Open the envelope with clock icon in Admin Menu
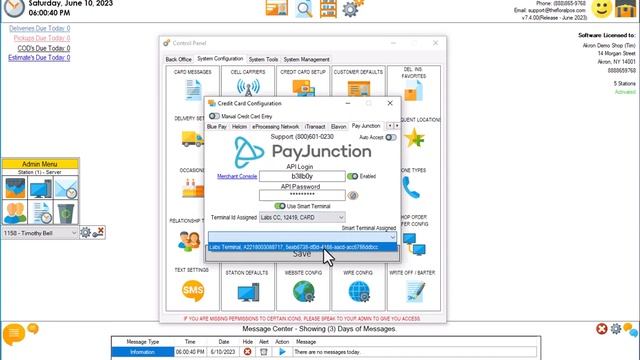Image resolution: width=640 pixels, height=360 pixels. click(x=65, y=188)
